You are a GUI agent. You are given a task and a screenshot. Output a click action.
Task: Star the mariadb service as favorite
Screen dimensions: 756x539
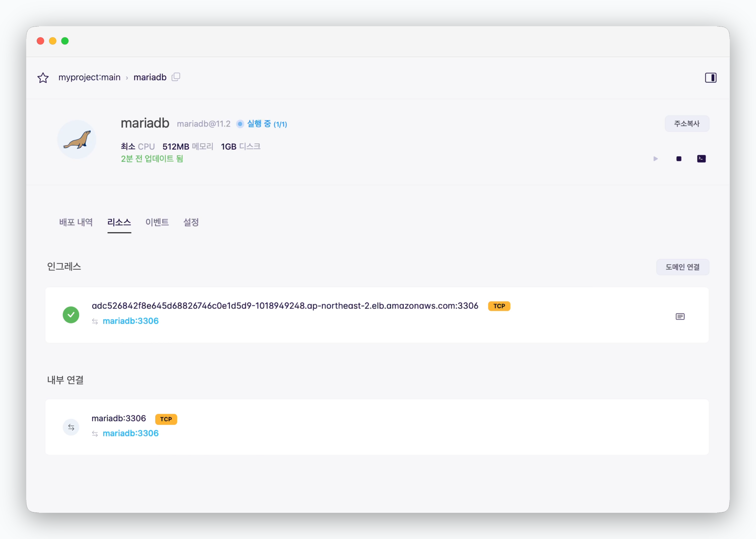click(43, 78)
